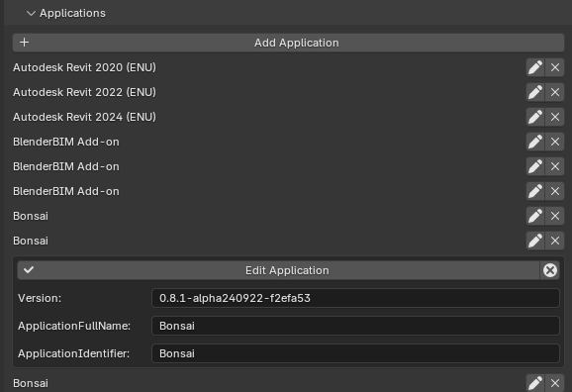Select the Autodesk Revit 2024 (ENU) label
572x392 pixels.
pyautogui.click(x=85, y=117)
